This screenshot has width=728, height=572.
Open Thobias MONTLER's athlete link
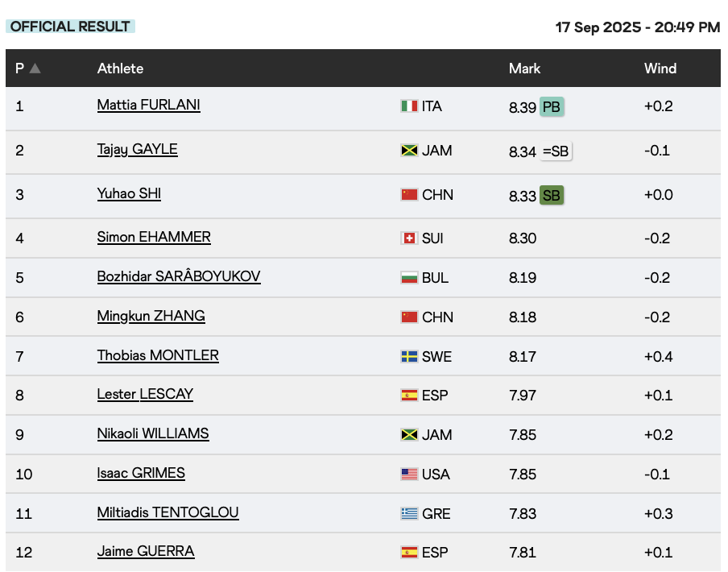(x=158, y=355)
